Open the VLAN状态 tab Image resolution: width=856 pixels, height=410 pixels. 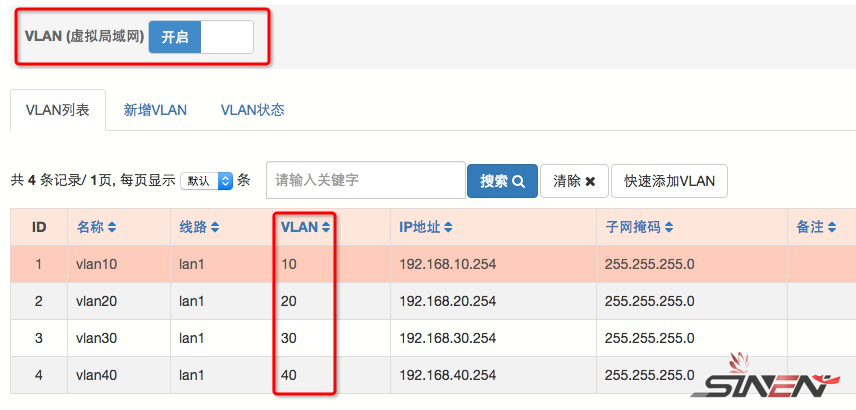coord(253,110)
